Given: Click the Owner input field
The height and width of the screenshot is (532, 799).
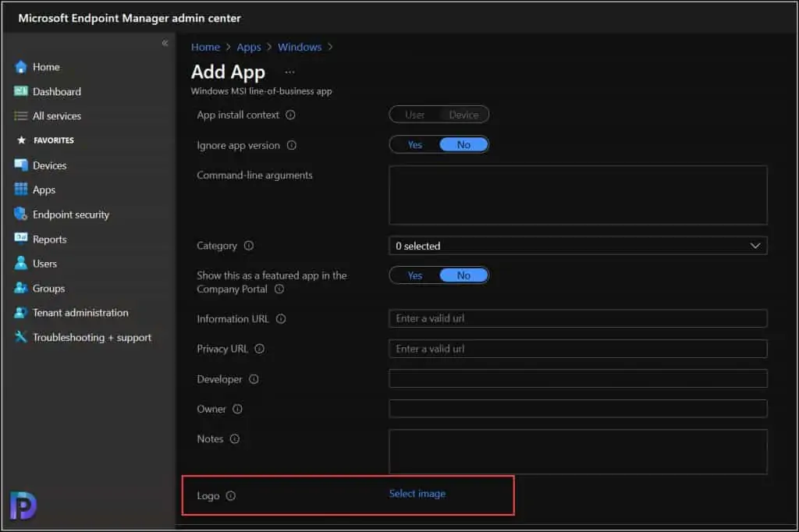Looking at the screenshot, I should 578,409.
